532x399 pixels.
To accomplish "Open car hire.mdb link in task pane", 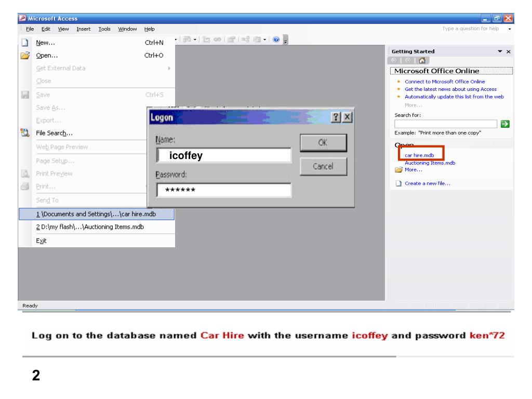I will 419,155.
